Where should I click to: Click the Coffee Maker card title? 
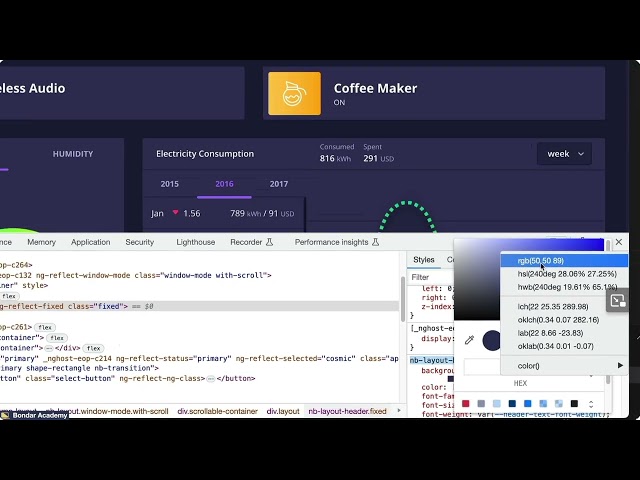click(x=375, y=88)
